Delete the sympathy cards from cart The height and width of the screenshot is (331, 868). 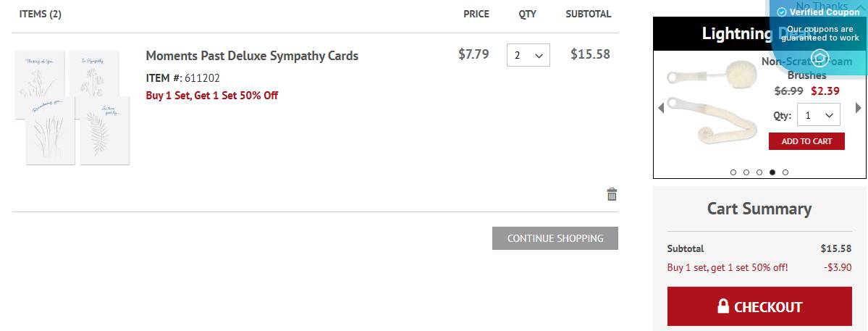612,194
